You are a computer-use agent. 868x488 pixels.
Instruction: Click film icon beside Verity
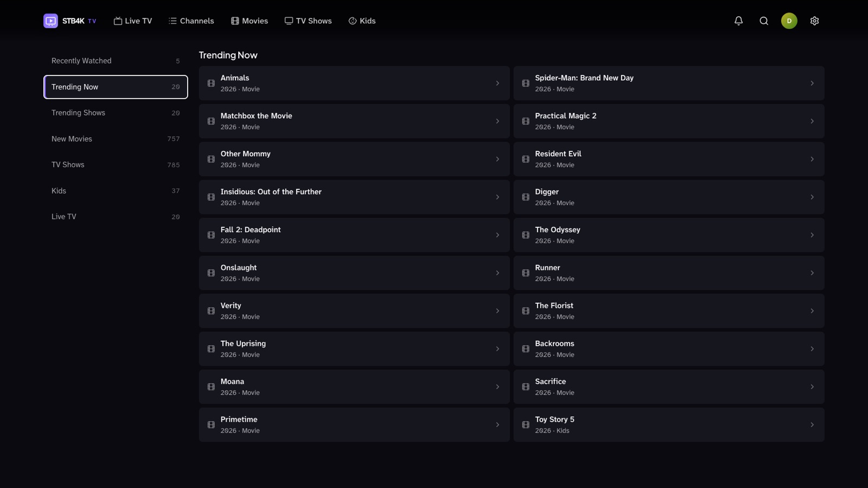click(211, 311)
